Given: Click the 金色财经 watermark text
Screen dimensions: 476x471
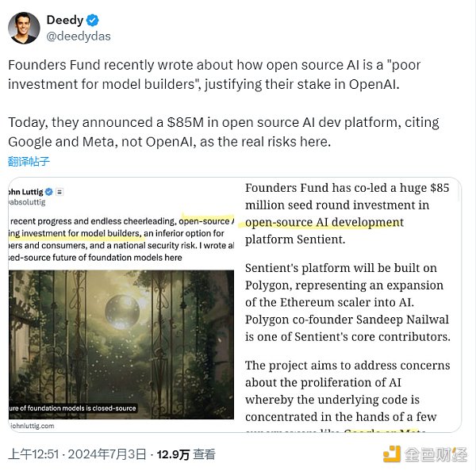Looking at the screenshot, I should [x=436, y=454].
